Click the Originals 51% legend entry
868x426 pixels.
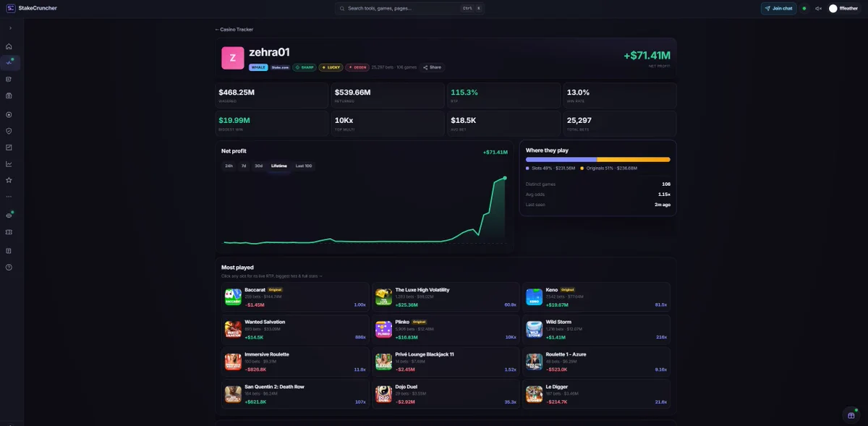point(608,168)
